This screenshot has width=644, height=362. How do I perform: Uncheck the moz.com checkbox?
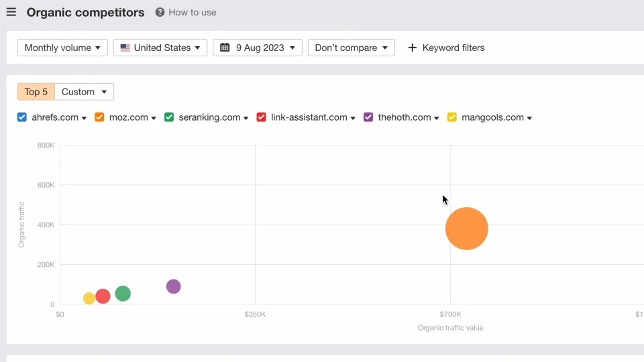[99, 117]
